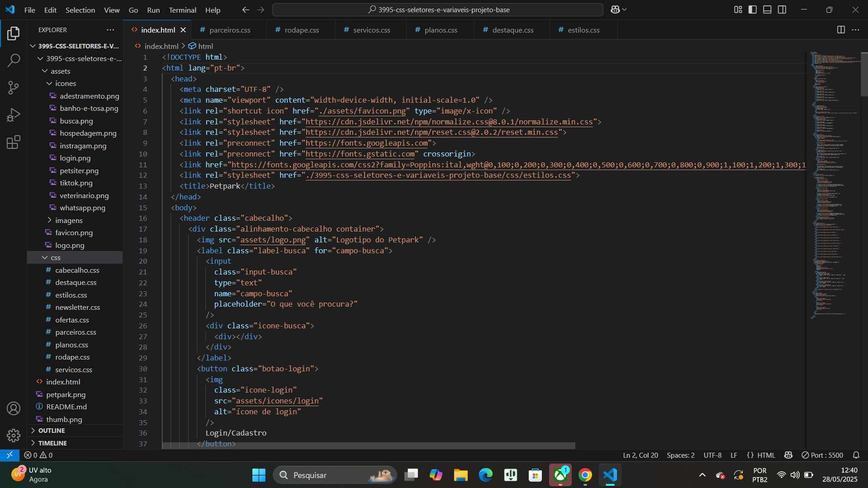The height and width of the screenshot is (488, 868).
Task: Open the Search view in activity bar
Action: click(14, 60)
